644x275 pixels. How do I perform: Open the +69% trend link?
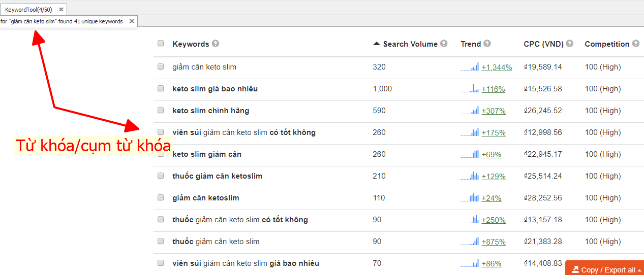point(491,155)
